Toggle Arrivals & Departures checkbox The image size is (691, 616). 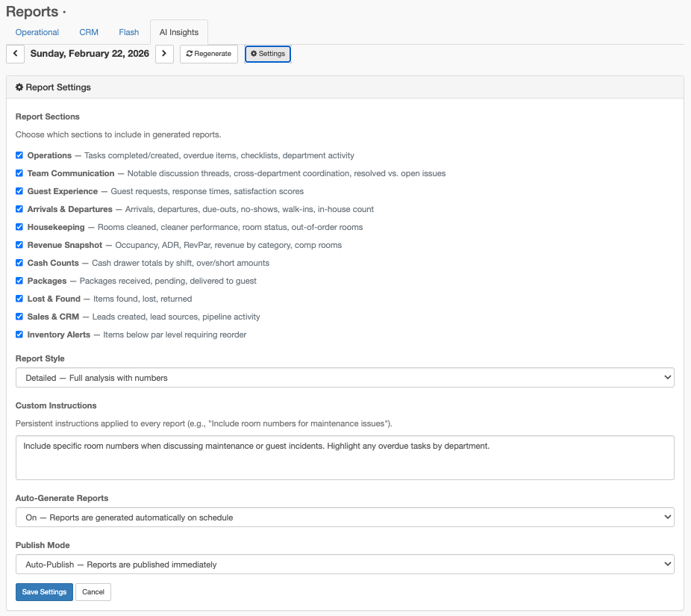19,209
